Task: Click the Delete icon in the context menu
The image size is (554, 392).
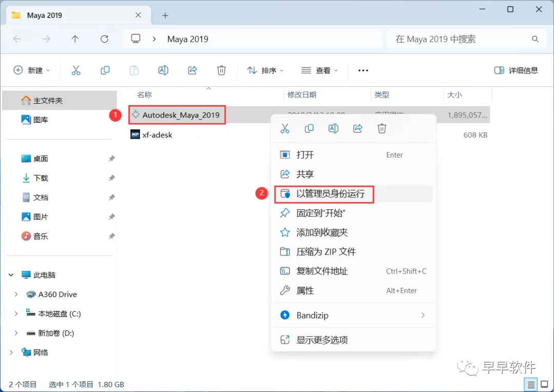Action: pos(382,128)
